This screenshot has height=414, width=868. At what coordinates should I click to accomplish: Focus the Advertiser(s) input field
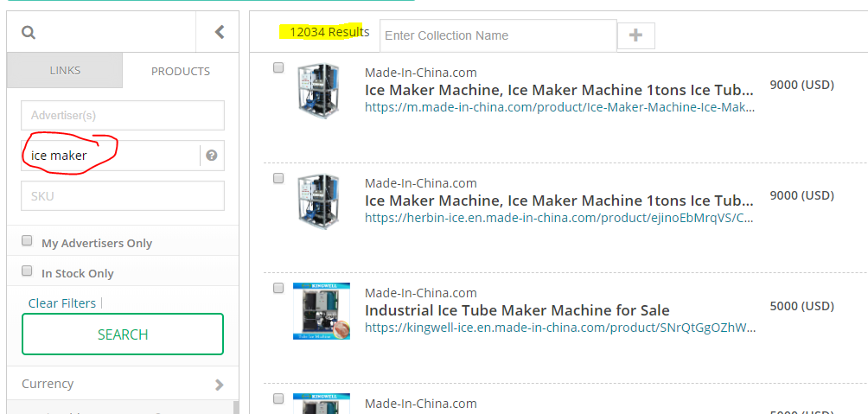(123, 115)
